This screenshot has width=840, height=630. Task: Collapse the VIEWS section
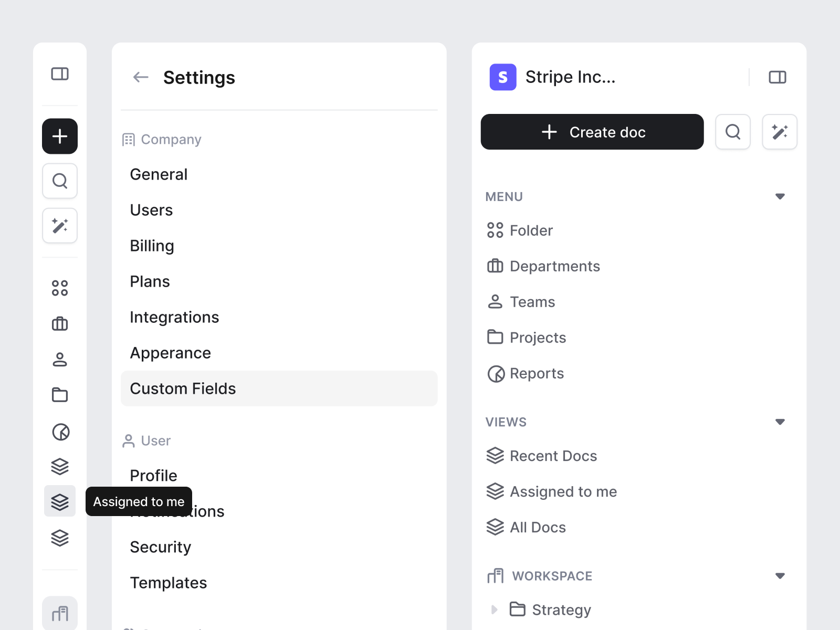click(780, 422)
